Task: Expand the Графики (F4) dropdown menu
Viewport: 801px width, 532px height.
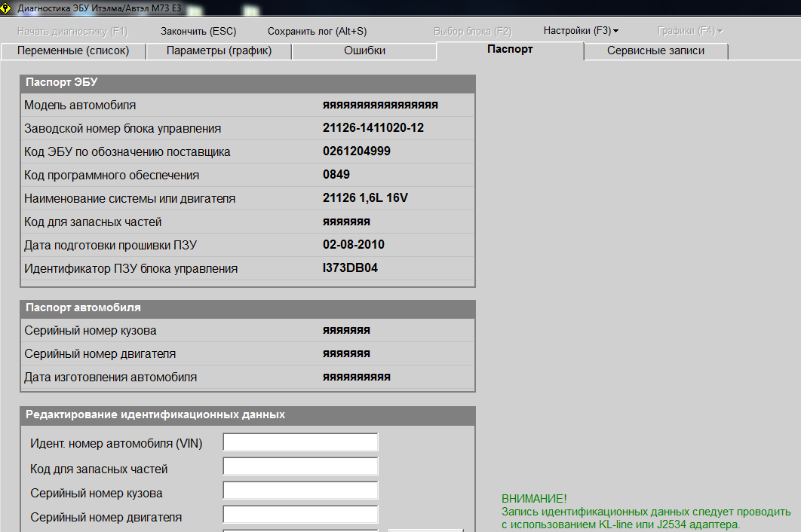Action: click(x=689, y=31)
